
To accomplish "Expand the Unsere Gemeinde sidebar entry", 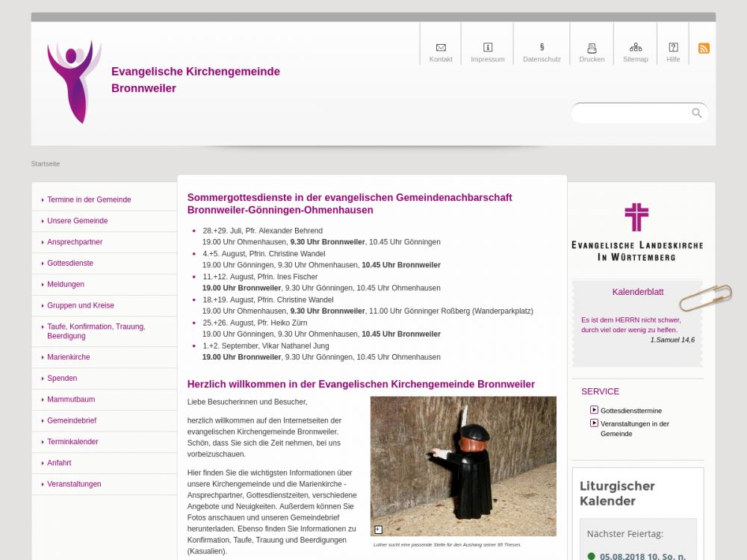I will click(78, 221).
